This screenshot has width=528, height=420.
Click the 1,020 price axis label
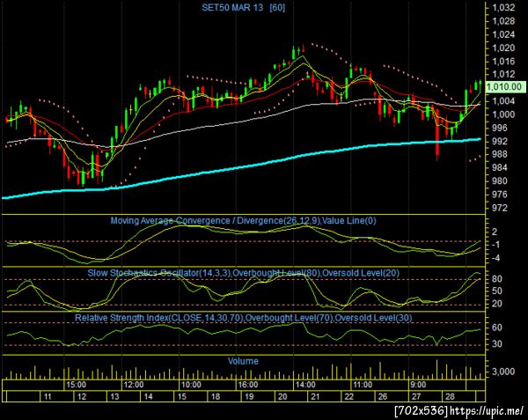click(503, 48)
